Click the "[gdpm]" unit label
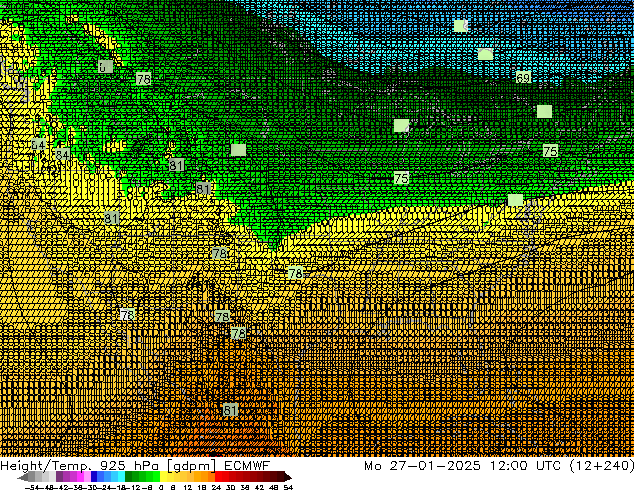This screenshot has height=490, width=634. (x=192, y=466)
